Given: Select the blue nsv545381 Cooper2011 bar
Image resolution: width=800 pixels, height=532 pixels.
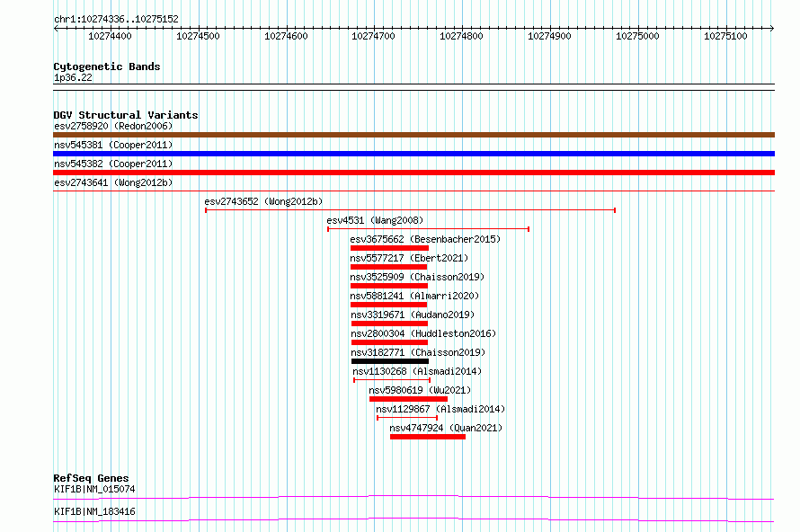Looking at the screenshot, I should click(x=413, y=154).
